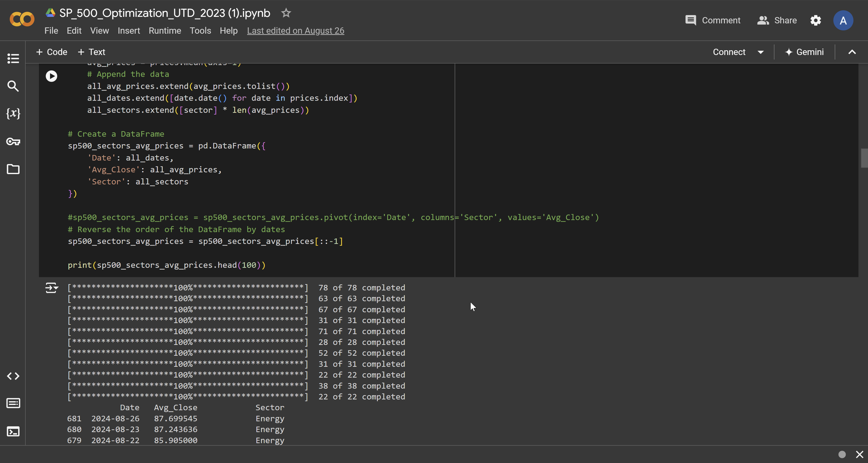Add a new Code cell
This screenshot has width=868, height=463.
(51, 52)
